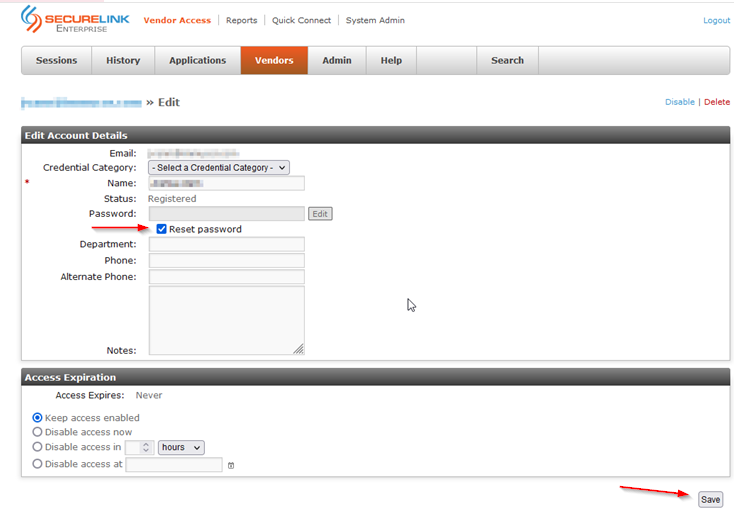Go to the Applications tab
734x514 pixels.
(x=198, y=60)
